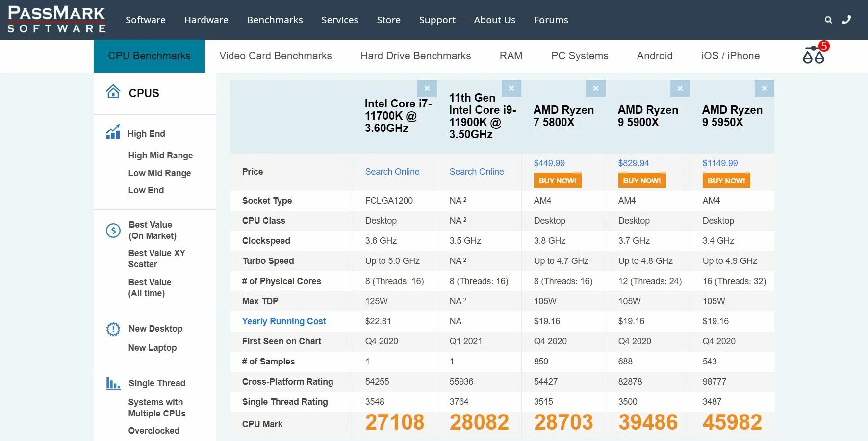Click Search Online for i7-11700K
The width and height of the screenshot is (868, 441).
[x=392, y=172]
